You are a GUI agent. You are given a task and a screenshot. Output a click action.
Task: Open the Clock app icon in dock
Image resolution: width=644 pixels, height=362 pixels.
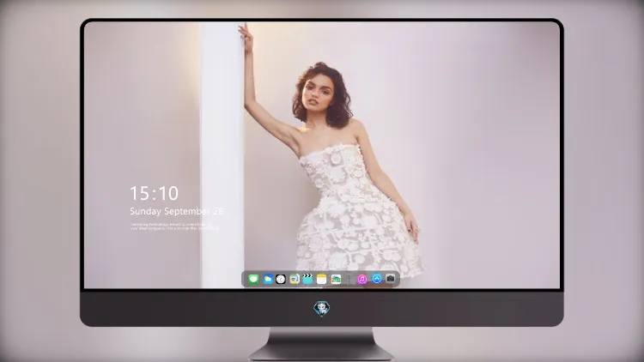(281, 279)
